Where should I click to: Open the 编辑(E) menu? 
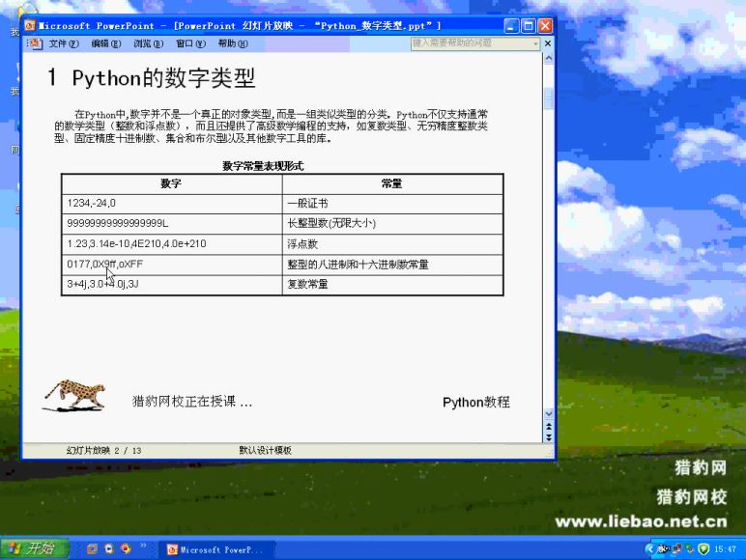coord(105,43)
